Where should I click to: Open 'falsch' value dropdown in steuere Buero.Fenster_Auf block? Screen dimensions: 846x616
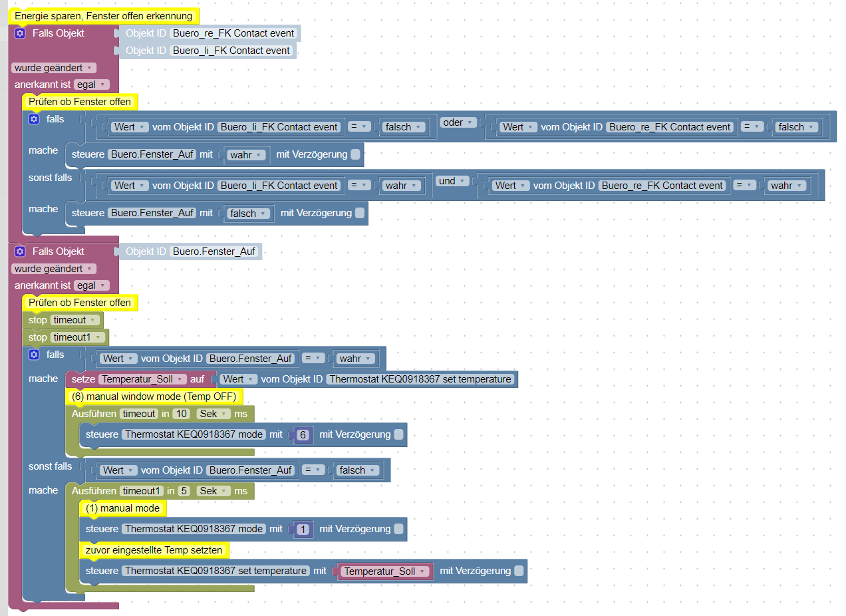[249, 214]
